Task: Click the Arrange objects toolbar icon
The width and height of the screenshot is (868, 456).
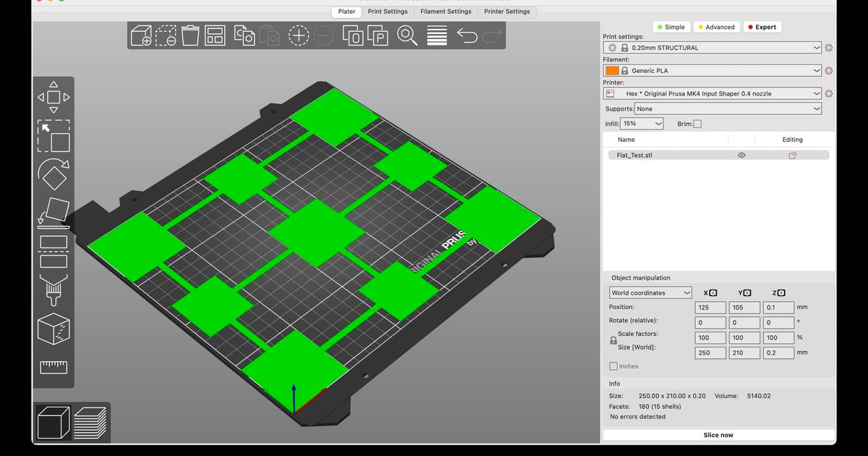Action: point(214,35)
